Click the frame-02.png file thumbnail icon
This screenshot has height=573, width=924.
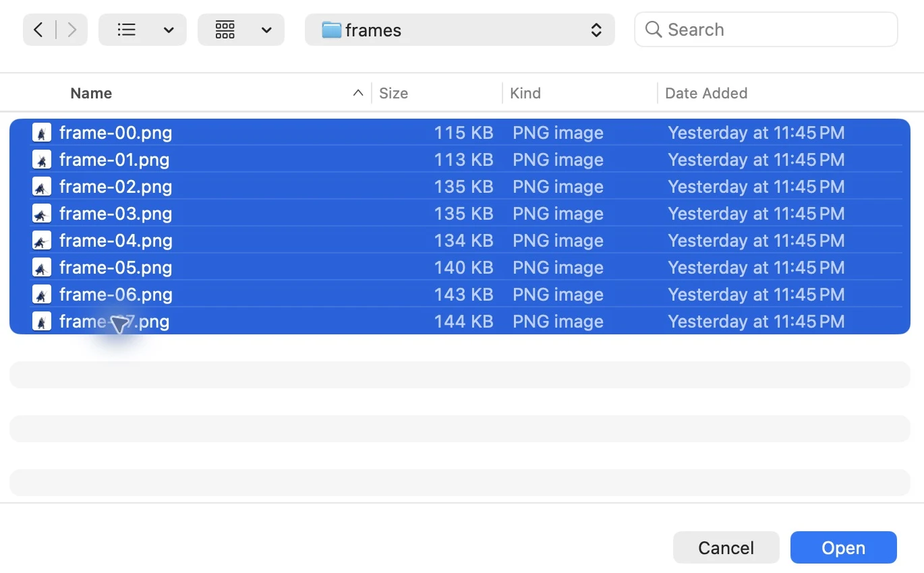tap(42, 187)
